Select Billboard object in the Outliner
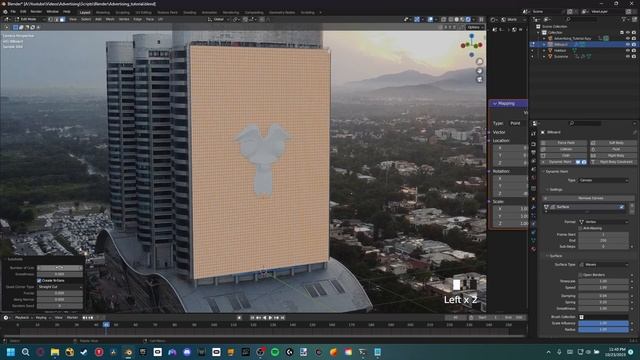The height and width of the screenshot is (360, 640). click(x=561, y=44)
